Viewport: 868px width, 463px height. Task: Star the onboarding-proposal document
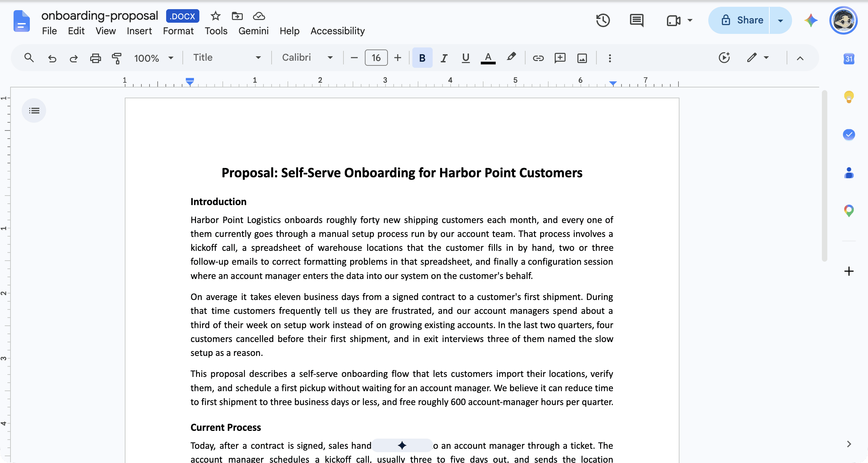tap(215, 16)
